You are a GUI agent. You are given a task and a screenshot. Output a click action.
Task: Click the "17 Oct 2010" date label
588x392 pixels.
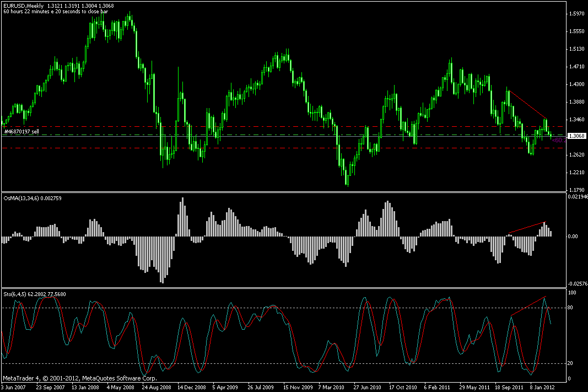(x=403, y=387)
